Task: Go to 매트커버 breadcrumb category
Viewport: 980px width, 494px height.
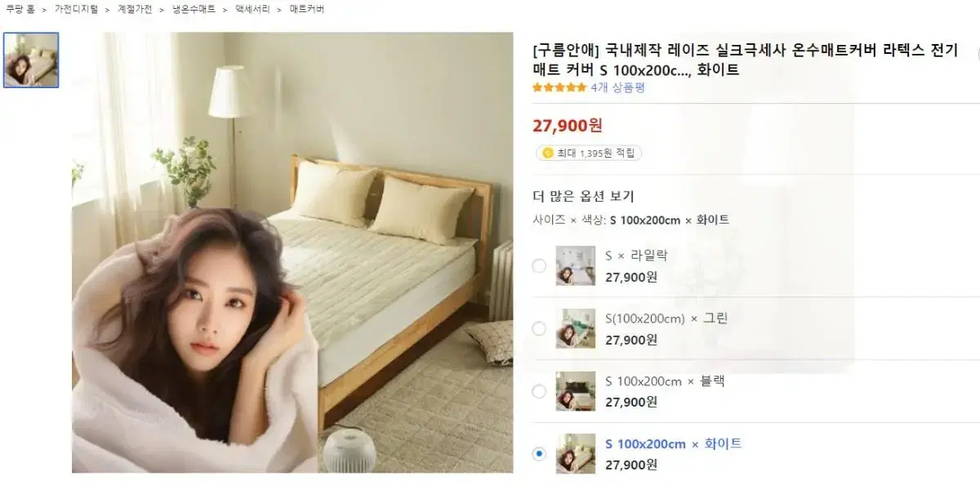Action: point(307,9)
